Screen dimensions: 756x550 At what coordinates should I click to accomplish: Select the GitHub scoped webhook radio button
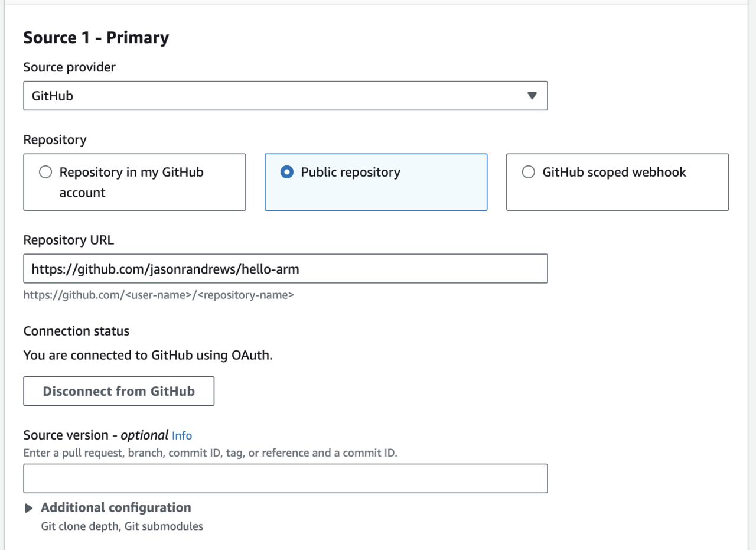pos(528,173)
